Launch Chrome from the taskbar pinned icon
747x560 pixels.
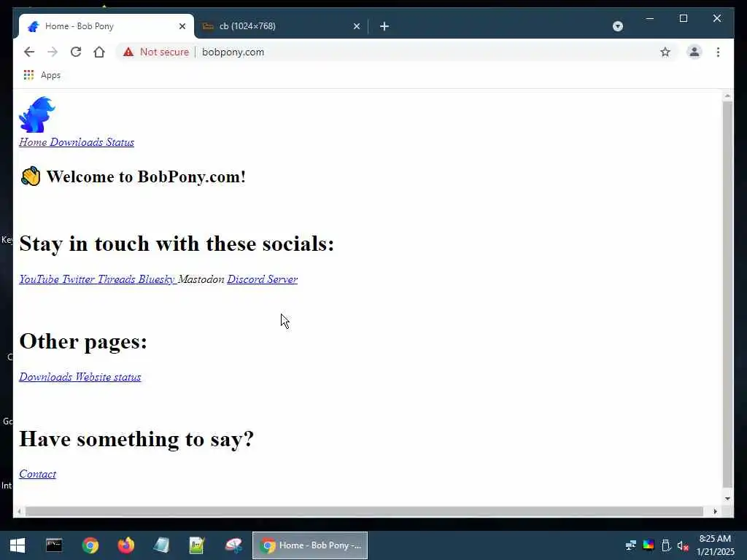click(90, 545)
